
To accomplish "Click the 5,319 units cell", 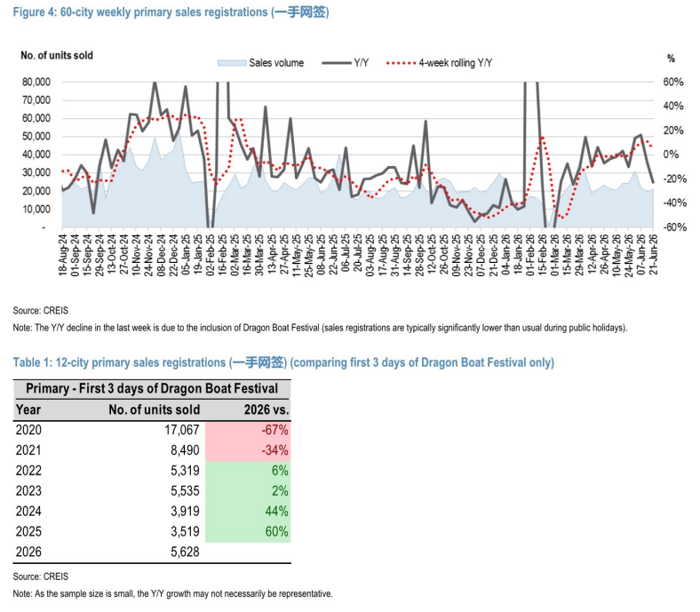I will 185,471.
